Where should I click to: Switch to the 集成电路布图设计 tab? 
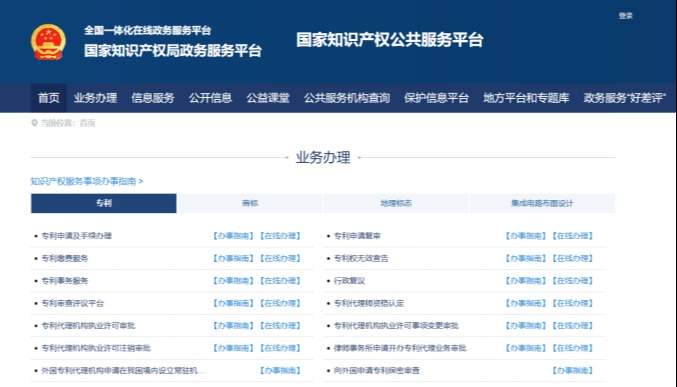coord(542,203)
